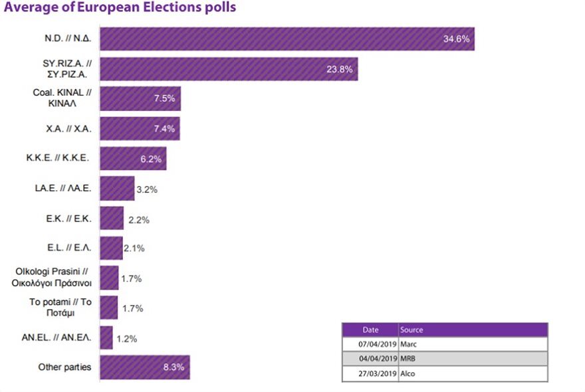
Task: Click the X.A. bar at 7.4%
Action: (140, 128)
